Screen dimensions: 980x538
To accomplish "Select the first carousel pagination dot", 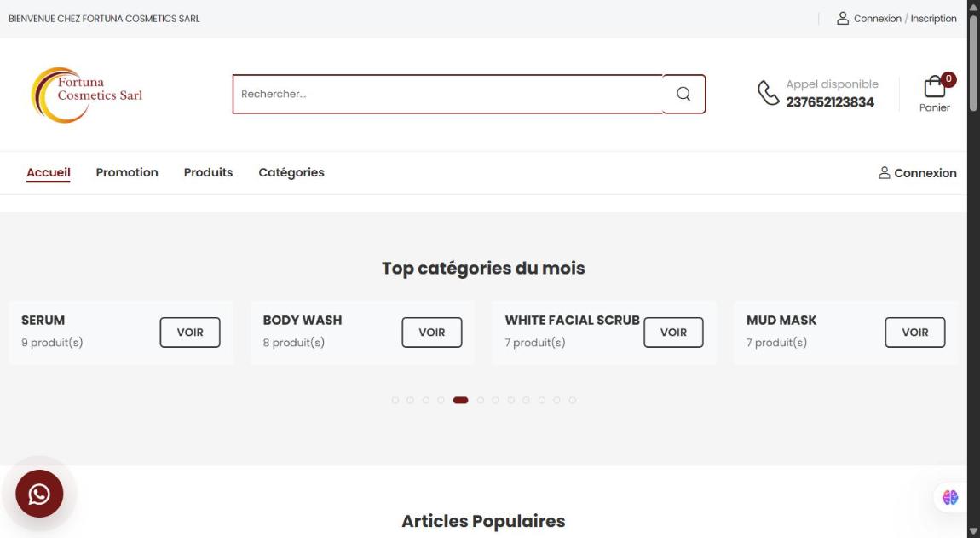I will point(395,401).
